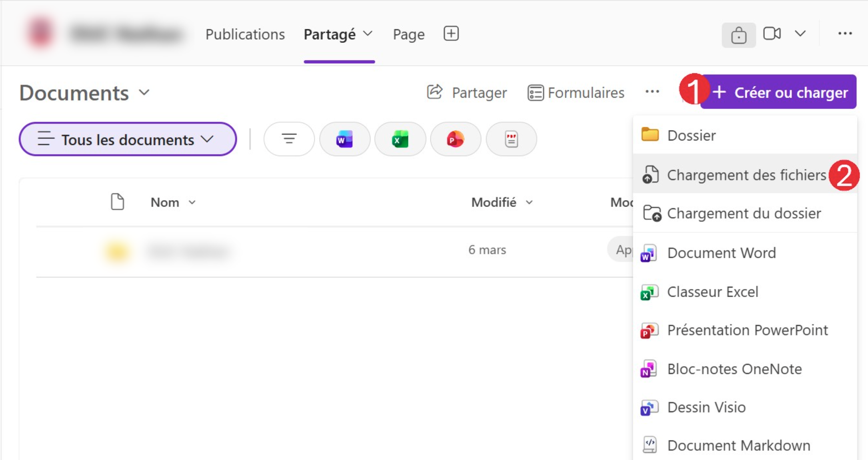
Task: Filter documents by Word file type
Action: click(x=344, y=139)
